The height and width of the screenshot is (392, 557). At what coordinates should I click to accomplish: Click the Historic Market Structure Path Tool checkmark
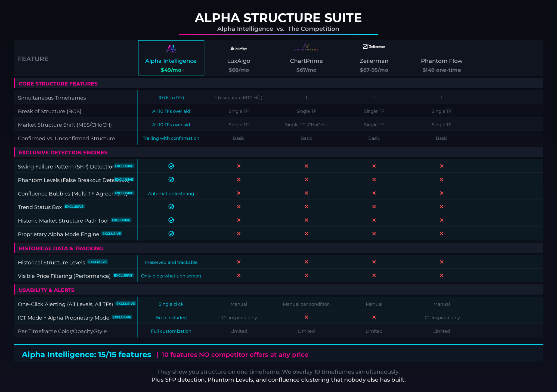point(171,220)
